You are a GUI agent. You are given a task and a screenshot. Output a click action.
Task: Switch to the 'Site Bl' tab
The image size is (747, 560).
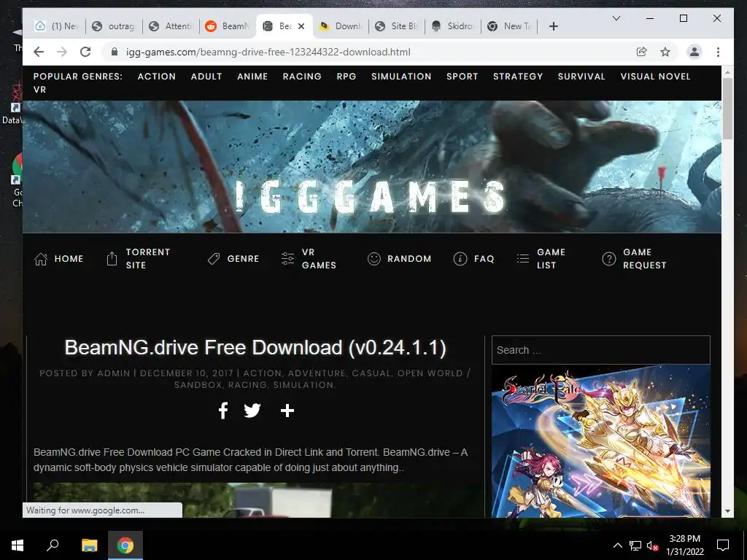pyautogui.click(x=398, y=26)
